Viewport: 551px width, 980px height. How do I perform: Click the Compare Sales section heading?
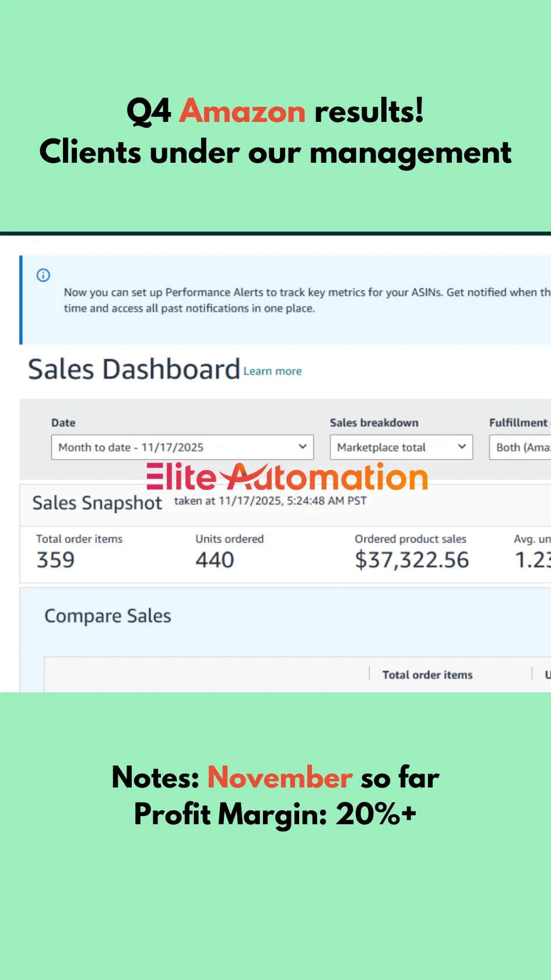[108, 616]
